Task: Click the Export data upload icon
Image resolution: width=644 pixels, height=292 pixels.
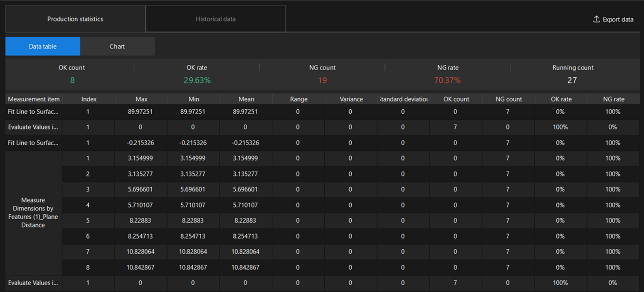Action: 596,19
